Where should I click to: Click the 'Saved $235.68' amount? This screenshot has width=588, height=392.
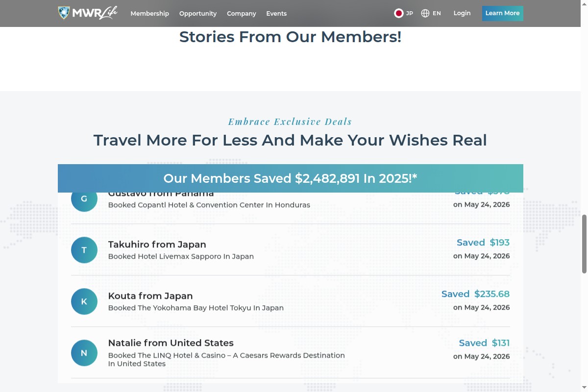click(x=475, y=294)
